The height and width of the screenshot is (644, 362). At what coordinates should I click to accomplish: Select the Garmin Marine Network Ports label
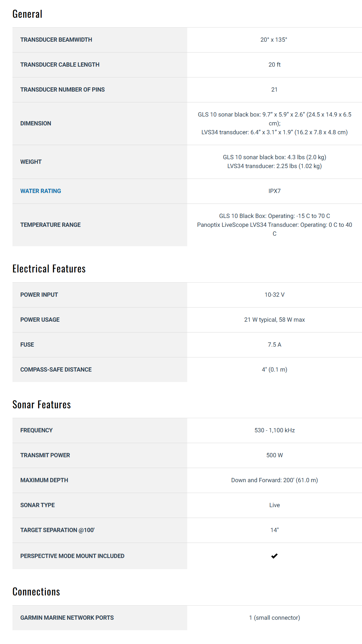click(67, 618)
